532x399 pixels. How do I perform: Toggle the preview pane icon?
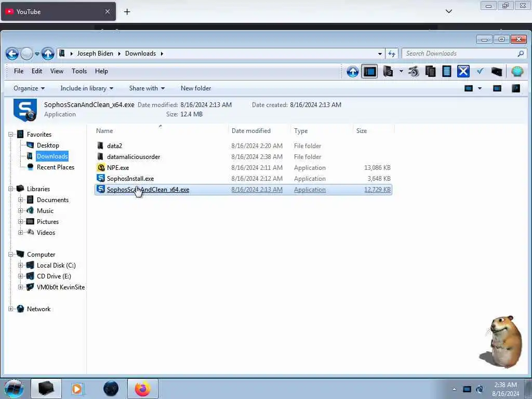(497, 88)
